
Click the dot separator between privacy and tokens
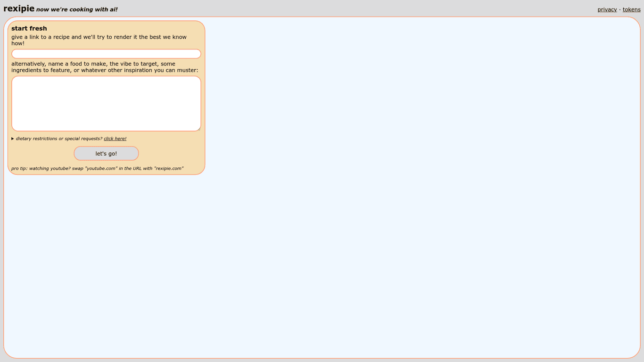pyautogui.click(x=619, y=9)
